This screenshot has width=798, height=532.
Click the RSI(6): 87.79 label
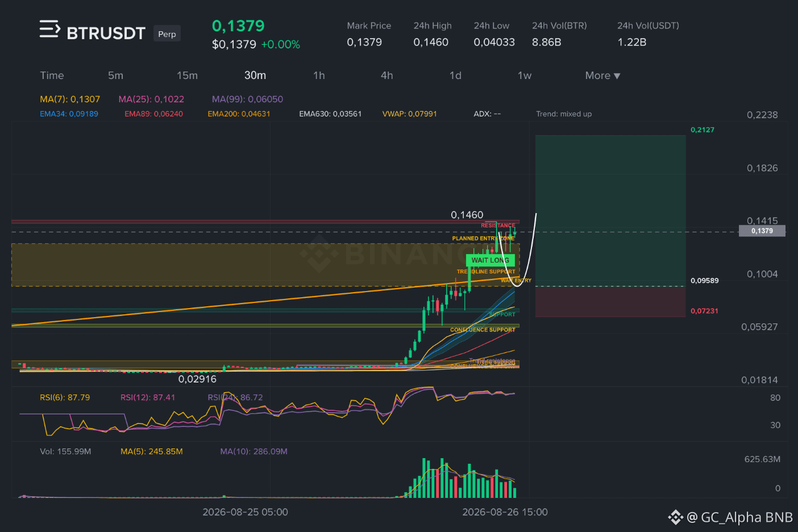click(x=65, y=397)
